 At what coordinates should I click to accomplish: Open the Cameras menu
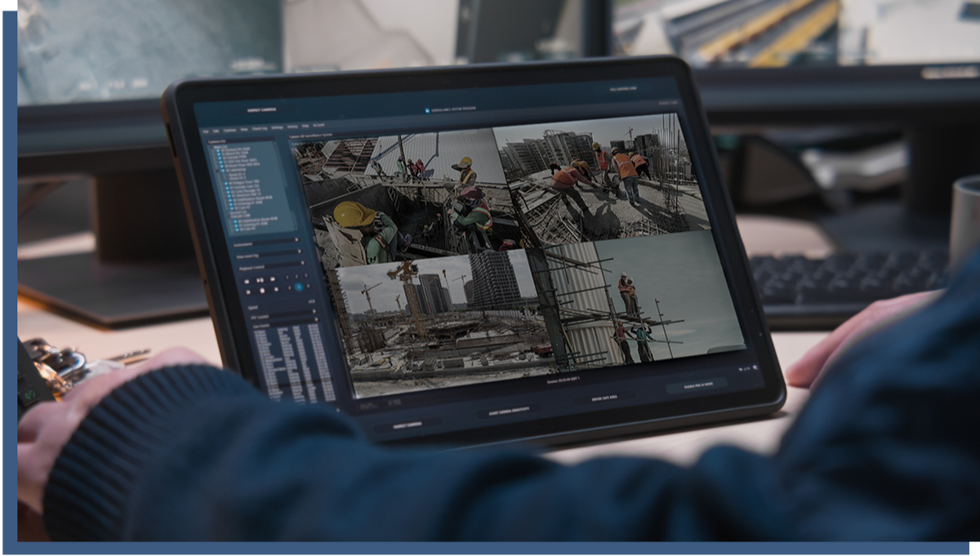click(x=229, y=130)
